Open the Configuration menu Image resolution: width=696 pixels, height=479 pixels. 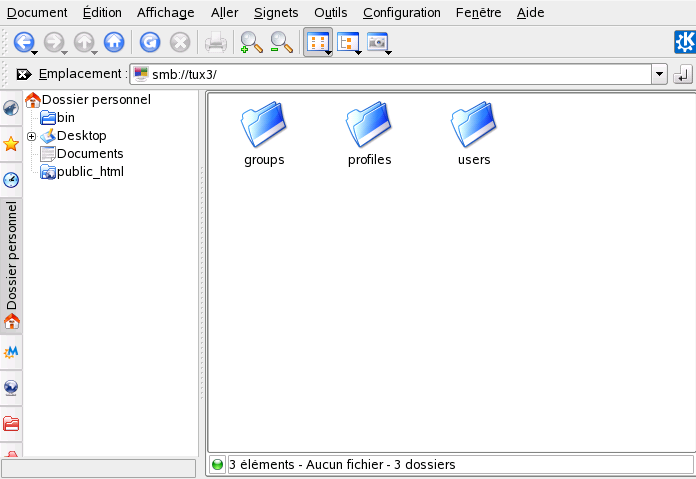[x=402, y=13]
